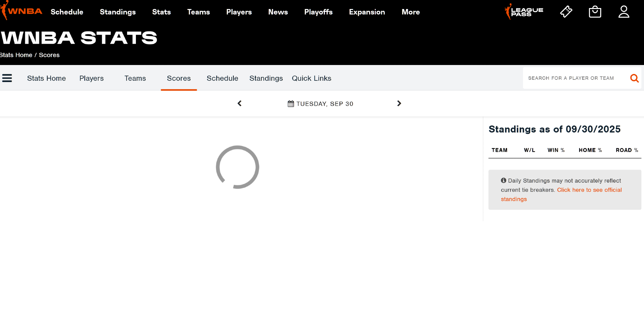Open the Players menu in stats bar
This screenshot has width=644, height=314.
click(x=91, y=78)
